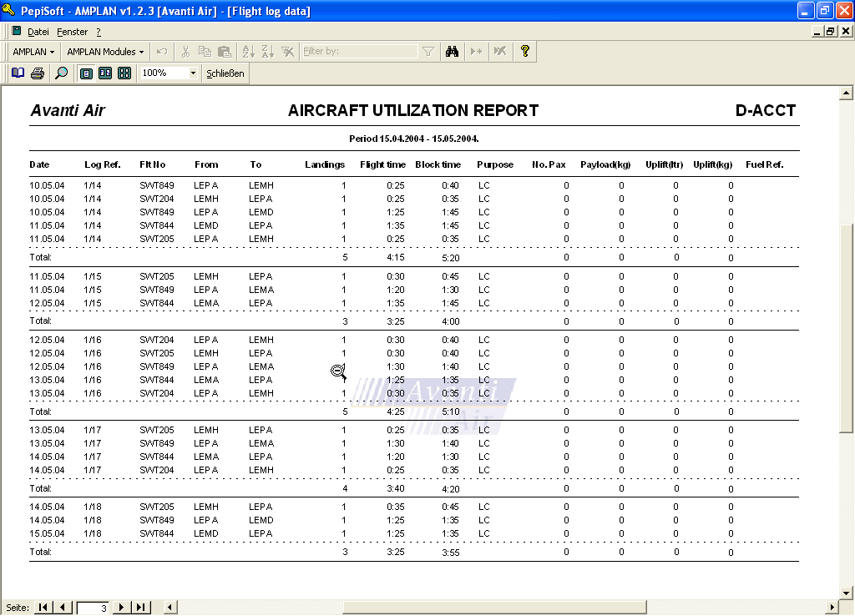Click the page number input field

[x=94, y=608]
